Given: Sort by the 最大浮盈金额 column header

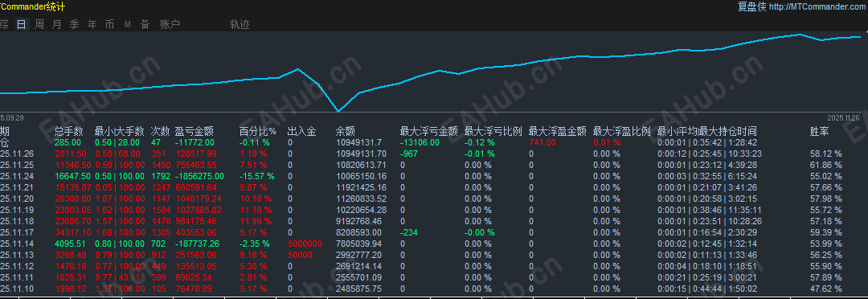Looking at the screenshot, I should (x=557, y=131).
